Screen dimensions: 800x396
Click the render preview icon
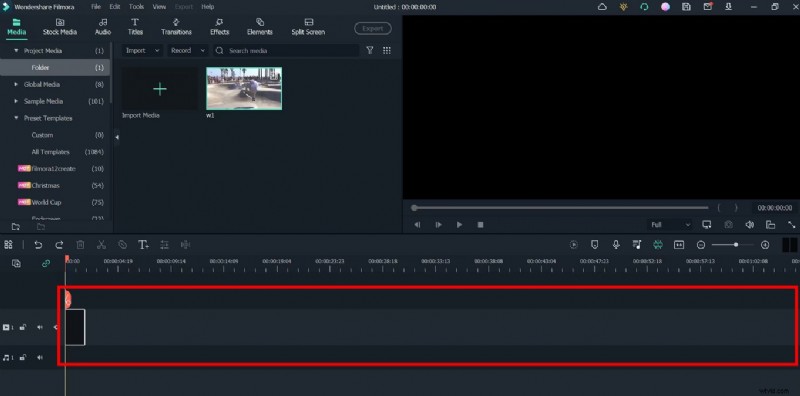tap(573, 245)
